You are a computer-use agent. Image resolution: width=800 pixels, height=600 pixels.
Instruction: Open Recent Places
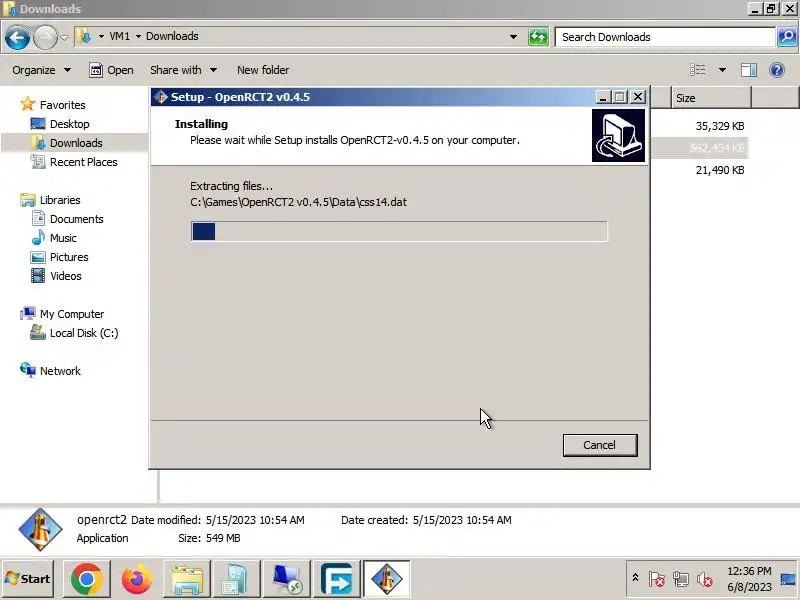pyautogui.click(x=74, y=162)
